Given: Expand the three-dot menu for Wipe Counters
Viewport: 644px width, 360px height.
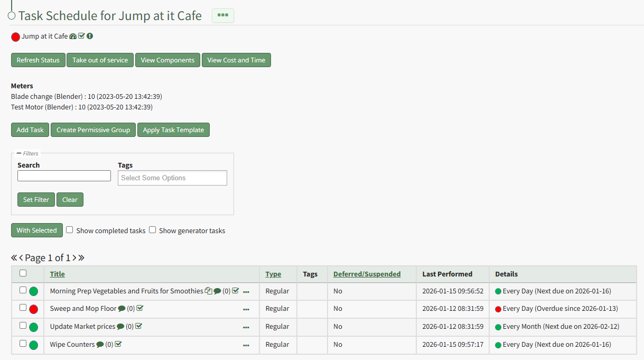Looking at the screenshot, I should click(246, 345).
